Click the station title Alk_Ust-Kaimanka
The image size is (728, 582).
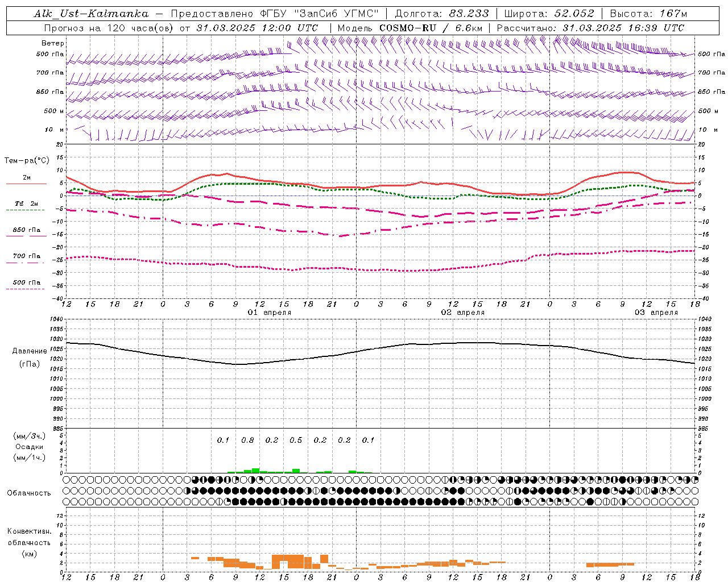(x=91, y=14)
